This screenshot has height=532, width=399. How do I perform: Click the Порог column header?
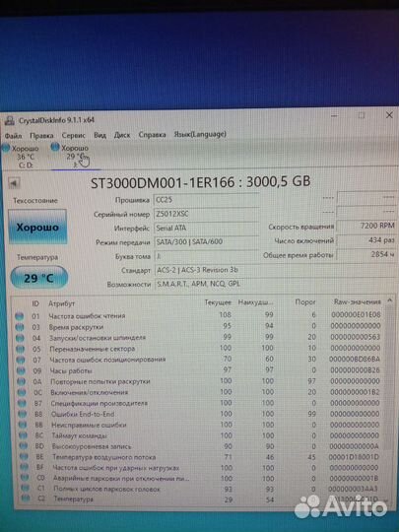point(305,301)
